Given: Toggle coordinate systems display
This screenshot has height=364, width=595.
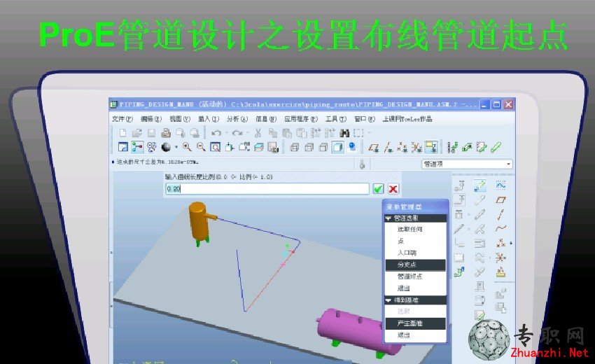Looking at the screenshot, I should [416, 147].
